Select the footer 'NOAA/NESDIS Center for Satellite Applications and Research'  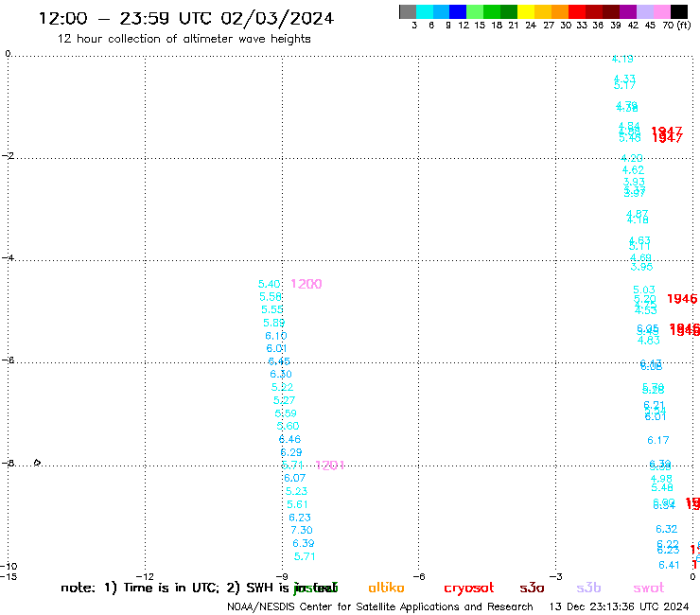tap(380, 607)
